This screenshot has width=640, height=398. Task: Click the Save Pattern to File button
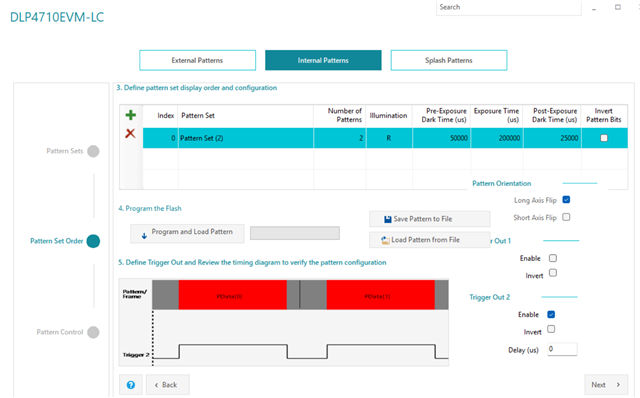tap(429, 219)
